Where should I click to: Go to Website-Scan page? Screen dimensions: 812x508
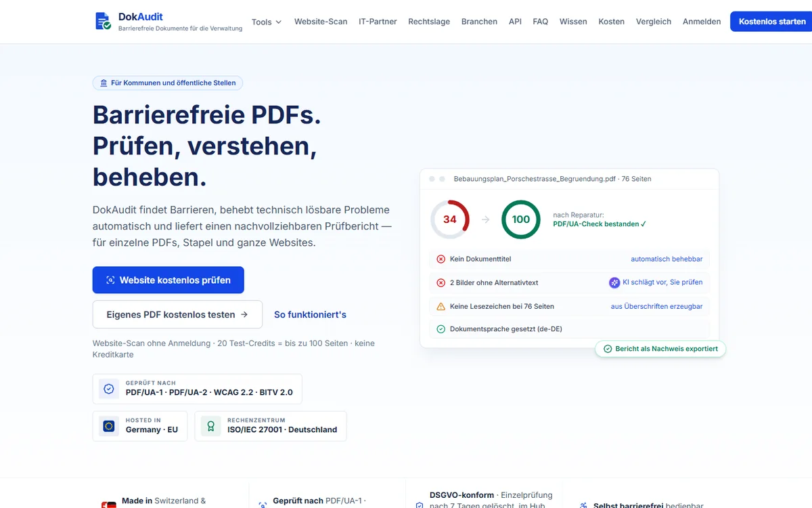point(321,22)
